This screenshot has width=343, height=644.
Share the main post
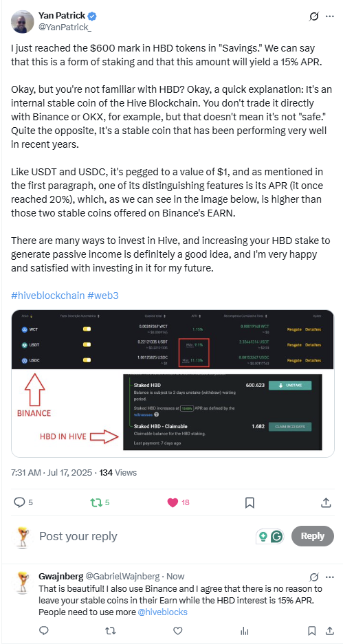pos(325,502)
